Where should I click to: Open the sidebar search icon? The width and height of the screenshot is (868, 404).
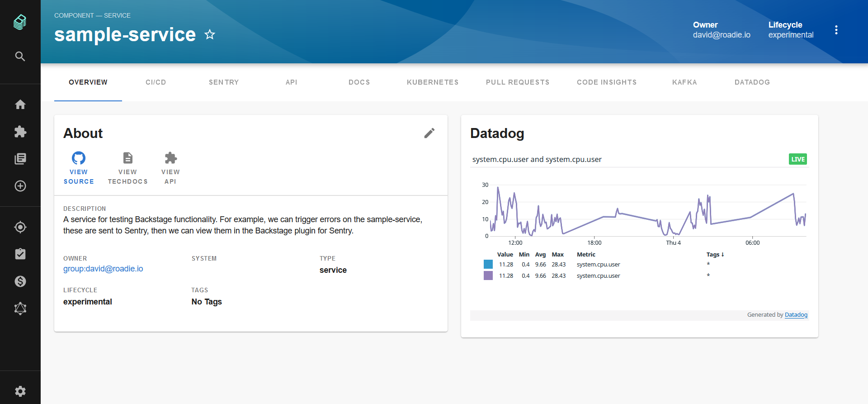click(x=20, y=56)
